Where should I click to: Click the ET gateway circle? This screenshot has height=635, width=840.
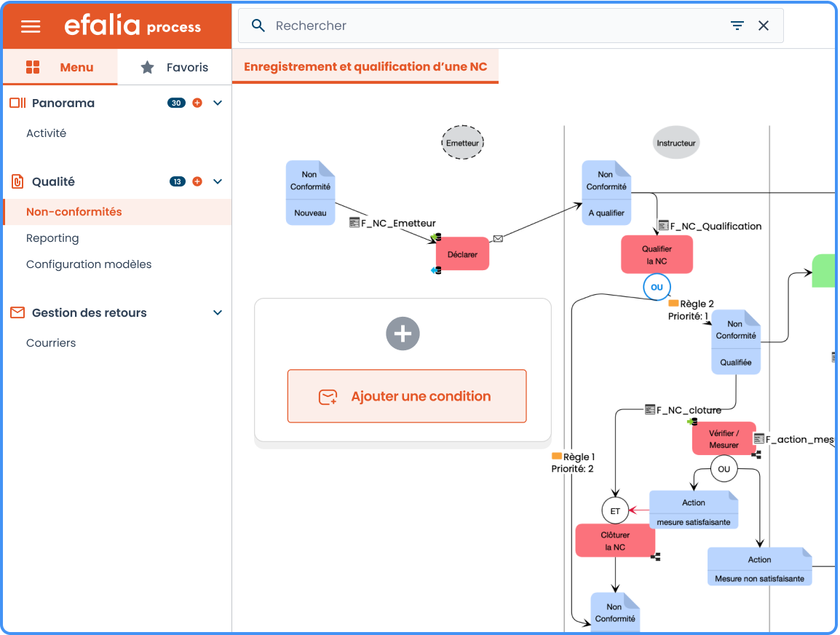[615, 511]
